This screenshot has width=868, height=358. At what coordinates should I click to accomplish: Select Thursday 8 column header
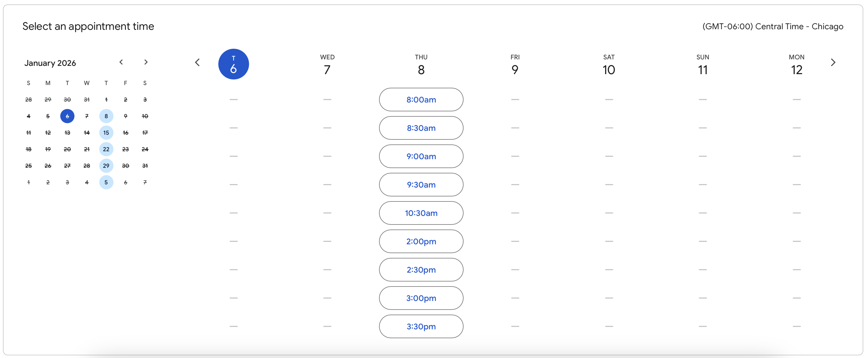[421, 65]
